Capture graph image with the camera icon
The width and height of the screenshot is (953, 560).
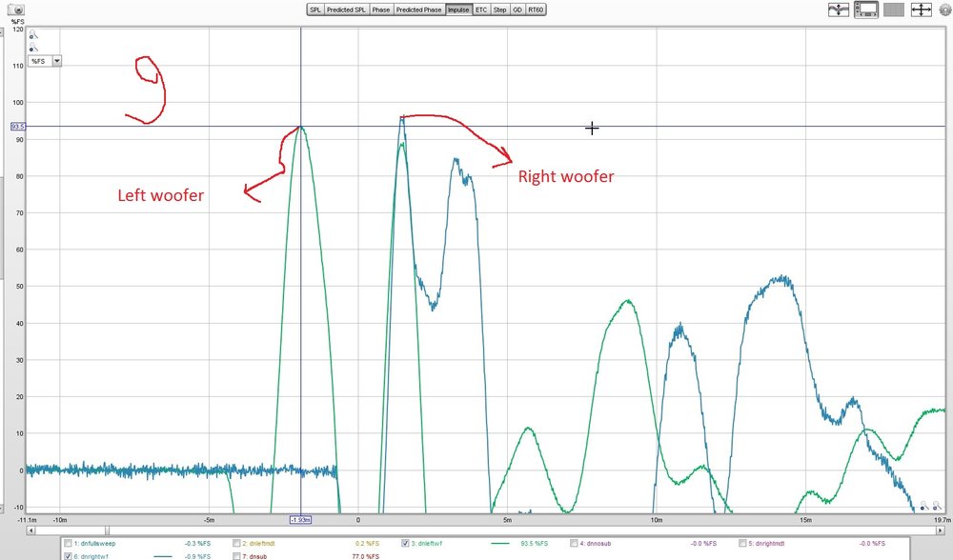click(x=14, y=10)
